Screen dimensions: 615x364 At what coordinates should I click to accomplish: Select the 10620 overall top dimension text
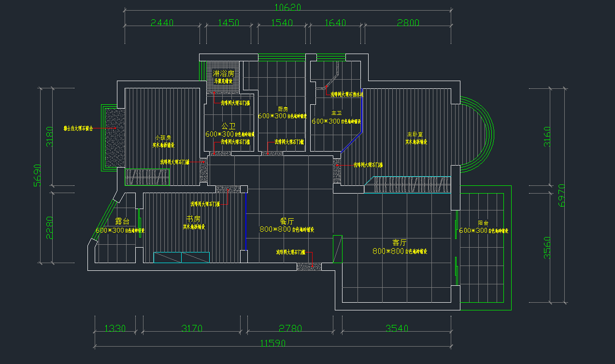(x=288, y=7)
